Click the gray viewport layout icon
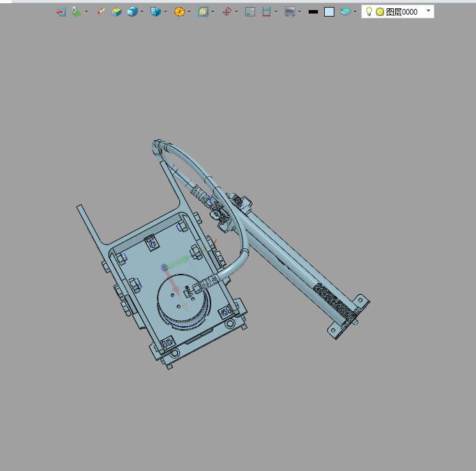 (250, 12)
